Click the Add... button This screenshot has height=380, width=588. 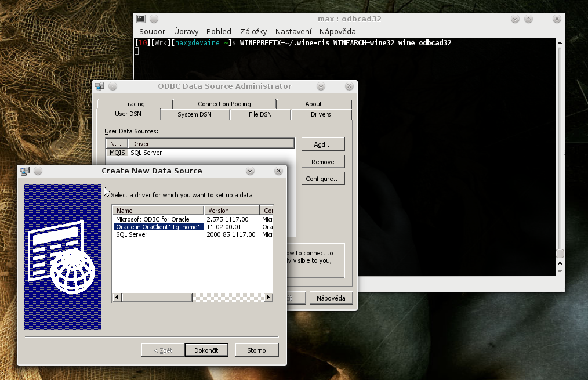coord(323,144)
